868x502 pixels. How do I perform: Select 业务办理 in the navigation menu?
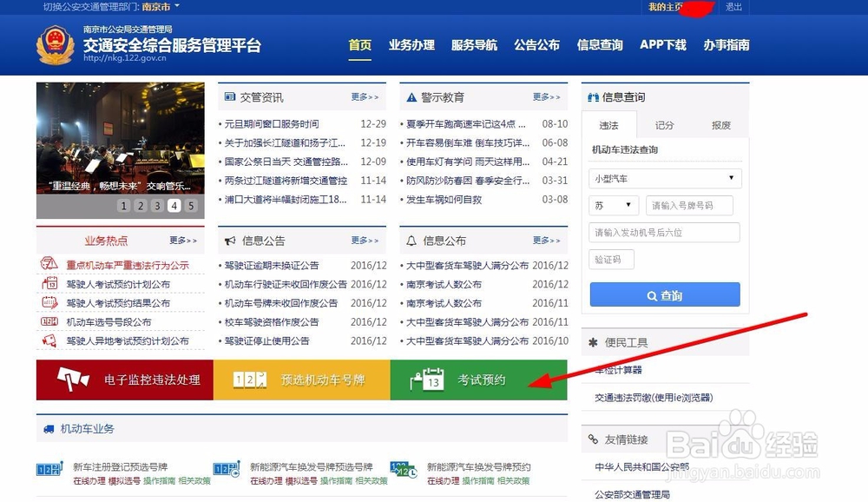(x=411, y=45)
